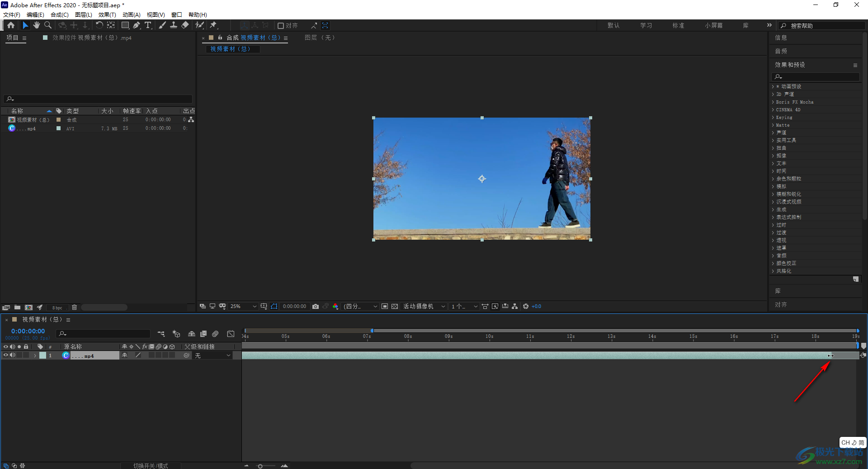Take a snapshot with camera icon
Screen dimensions: 868x469
tap(316, 307)
